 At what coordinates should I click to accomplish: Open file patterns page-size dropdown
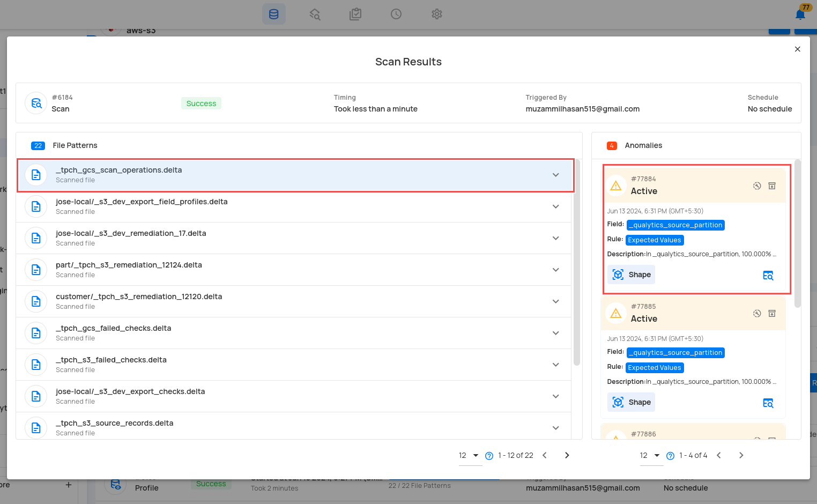click(x=470, y=455)
